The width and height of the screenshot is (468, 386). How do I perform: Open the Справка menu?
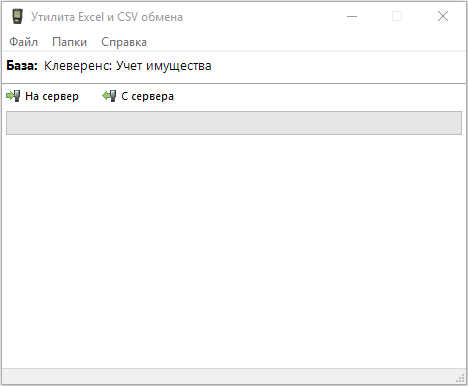click(124, 42)
